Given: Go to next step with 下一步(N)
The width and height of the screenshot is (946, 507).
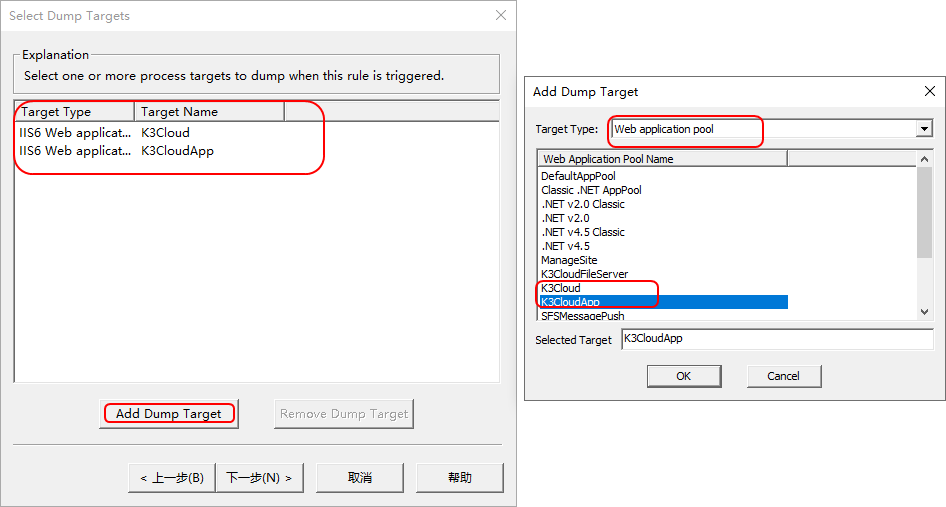Looking at the screenshot, I should coord(259,478).
